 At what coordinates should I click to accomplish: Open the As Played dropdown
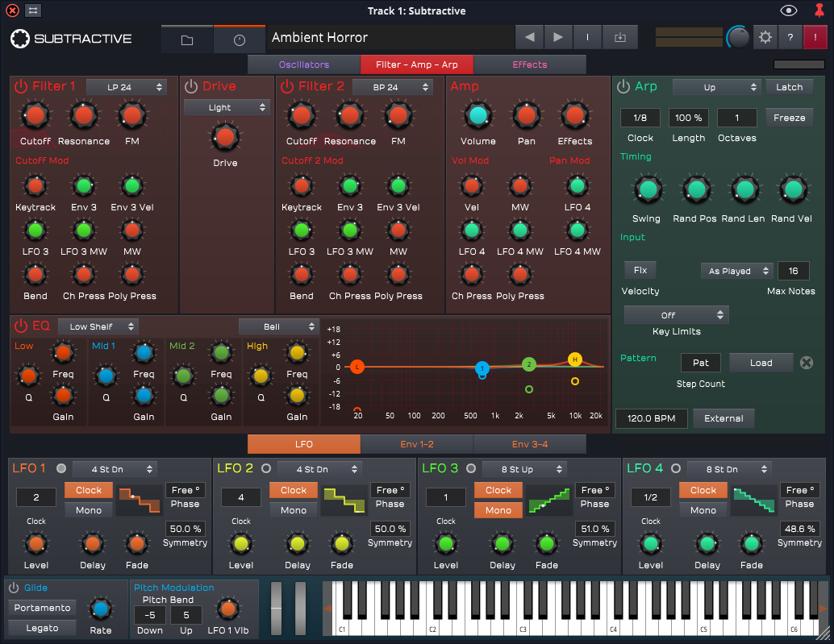[x=736, y=271]
